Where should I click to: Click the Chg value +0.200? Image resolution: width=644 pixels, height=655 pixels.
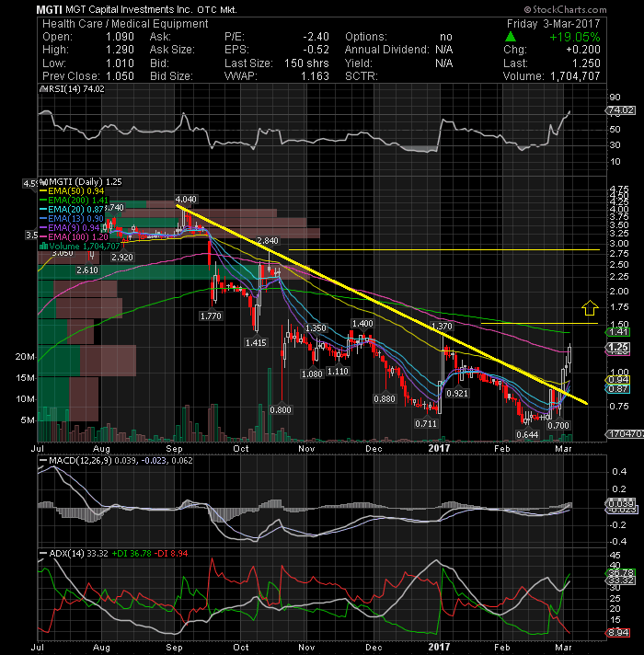(x=583, y=50)
